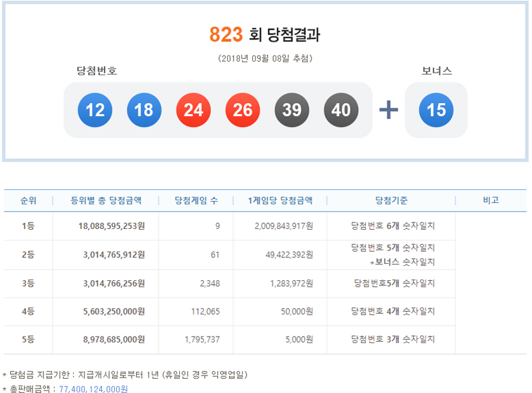532x393 pixels.
Task: Click the blue number 12 ball
Action: click(x=95, y=110)
